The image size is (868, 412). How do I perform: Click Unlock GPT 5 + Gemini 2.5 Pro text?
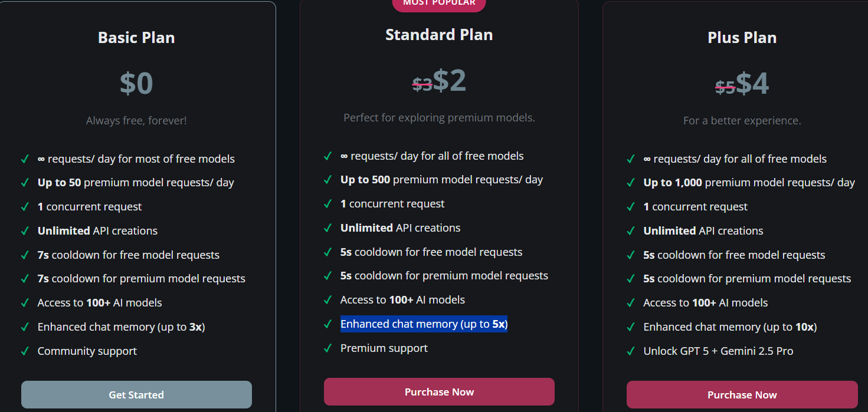coord(718,351)
